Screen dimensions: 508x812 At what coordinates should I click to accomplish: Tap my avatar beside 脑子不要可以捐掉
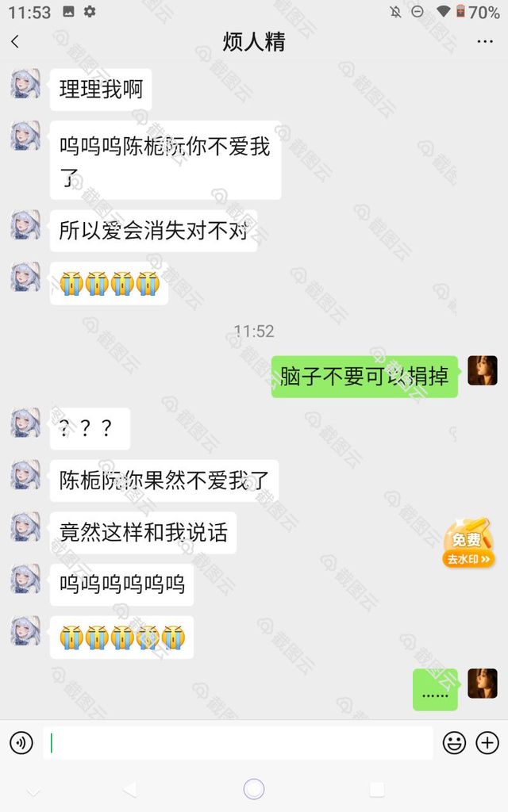(x=483, y=370)
